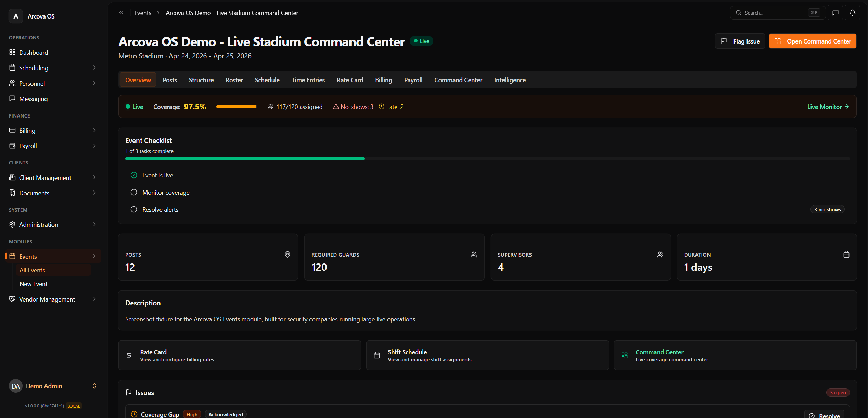
Task: Click the Payroll wallet icon
Action: click(12, 146)
